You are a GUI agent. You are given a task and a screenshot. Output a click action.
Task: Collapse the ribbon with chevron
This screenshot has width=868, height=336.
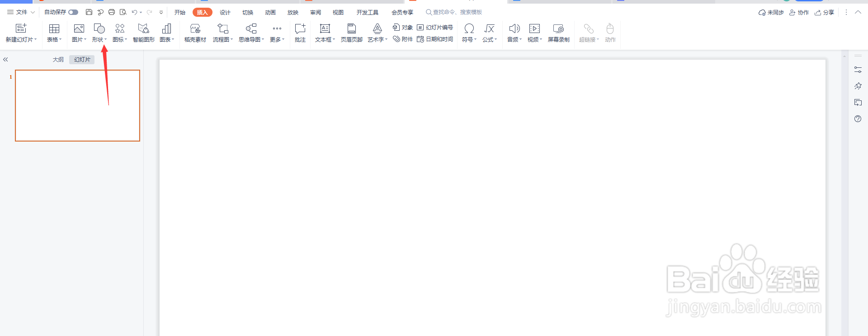click(x=858, y=12)
